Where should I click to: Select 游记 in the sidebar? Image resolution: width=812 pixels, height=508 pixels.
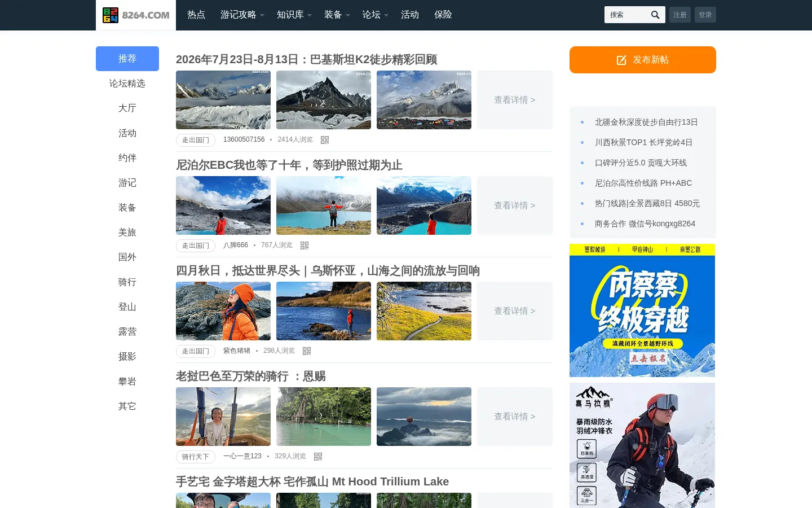click(127, 183)
